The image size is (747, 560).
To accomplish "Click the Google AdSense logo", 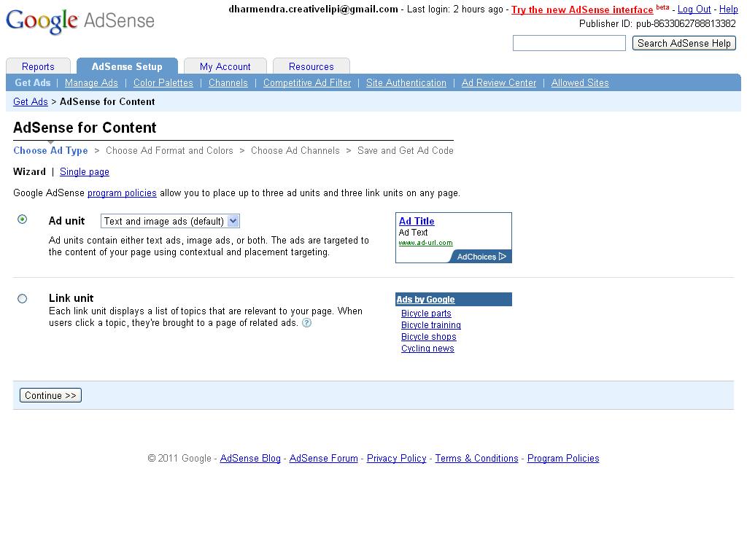I will pos(80,21).
